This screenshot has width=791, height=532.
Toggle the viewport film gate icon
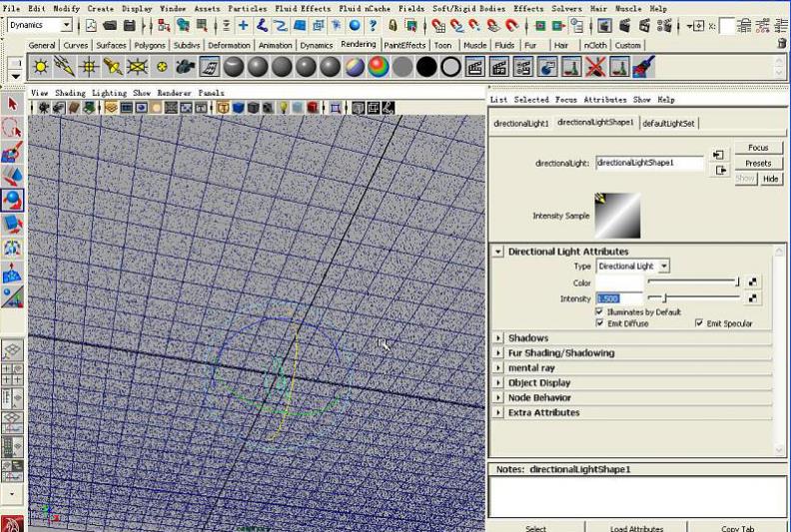[126, 108]
